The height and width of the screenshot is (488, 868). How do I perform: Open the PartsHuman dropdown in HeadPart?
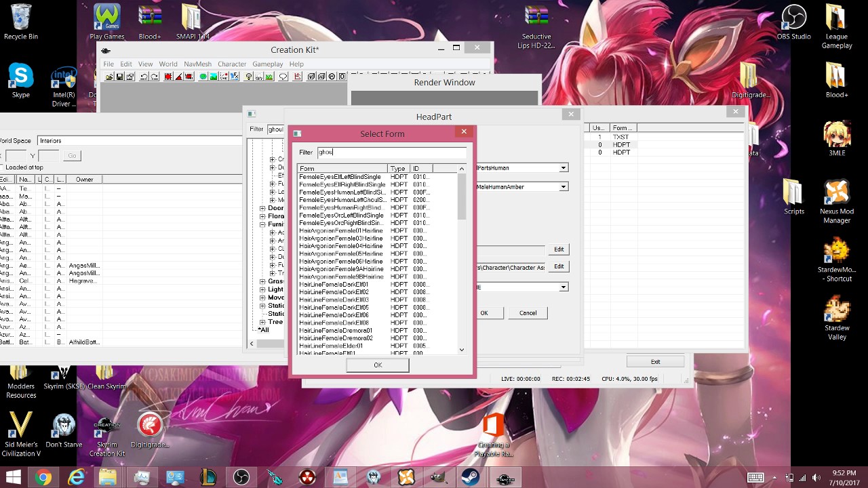pos(564,167)
